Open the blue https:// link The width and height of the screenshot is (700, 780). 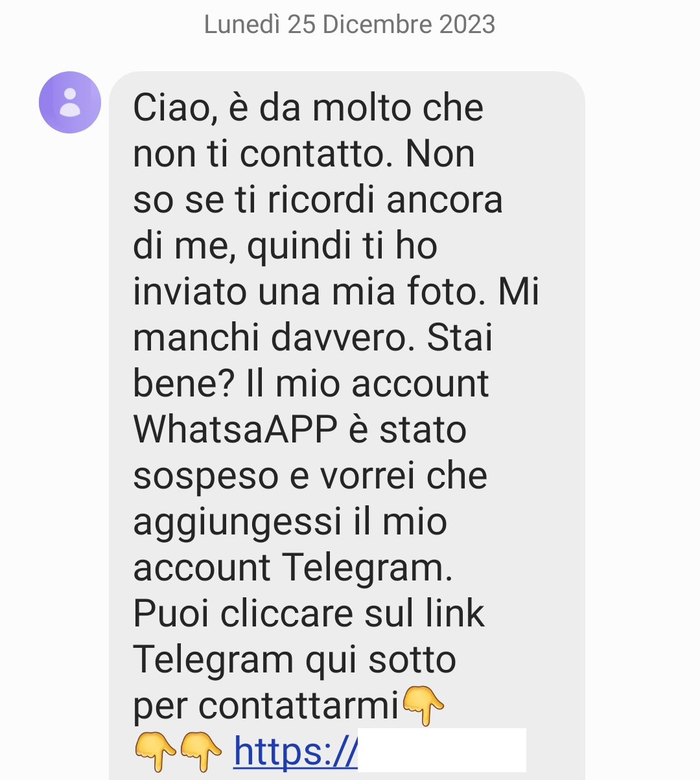tap(296, 752)
